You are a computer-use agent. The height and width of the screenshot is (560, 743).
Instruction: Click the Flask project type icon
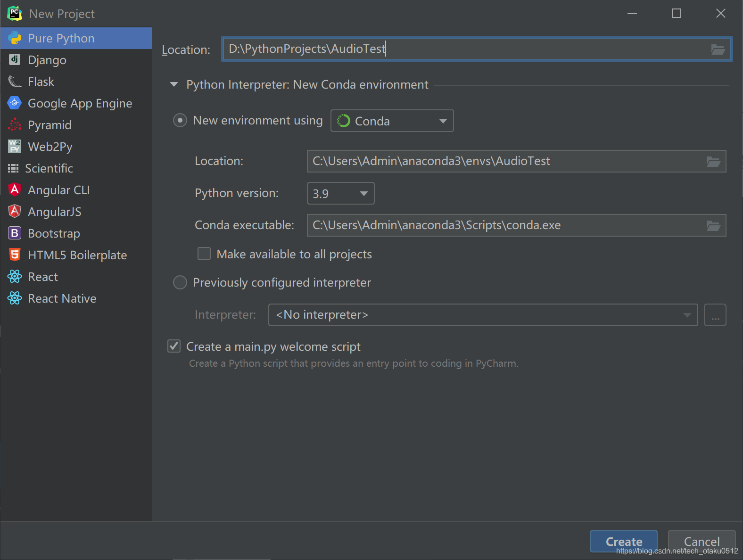click(15, 82)
